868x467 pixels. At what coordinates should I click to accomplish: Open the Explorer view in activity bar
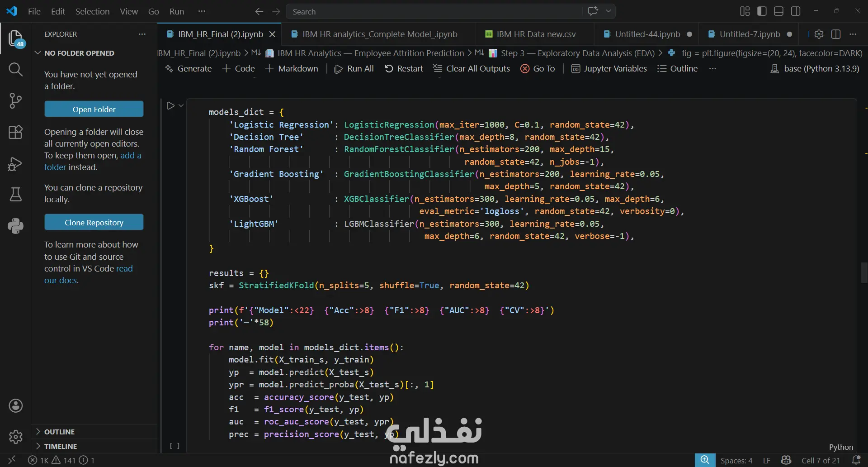[x=16, y=38]
